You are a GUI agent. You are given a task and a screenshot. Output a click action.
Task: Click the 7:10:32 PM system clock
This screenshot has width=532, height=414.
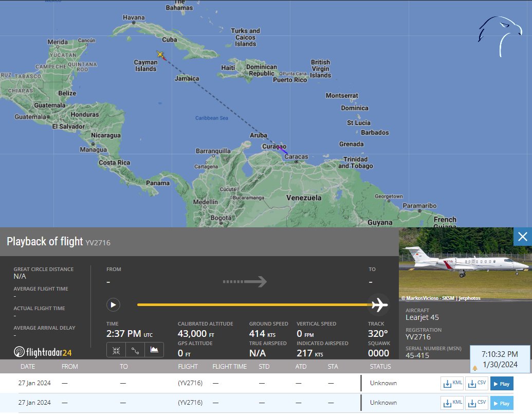click(500, 354)
